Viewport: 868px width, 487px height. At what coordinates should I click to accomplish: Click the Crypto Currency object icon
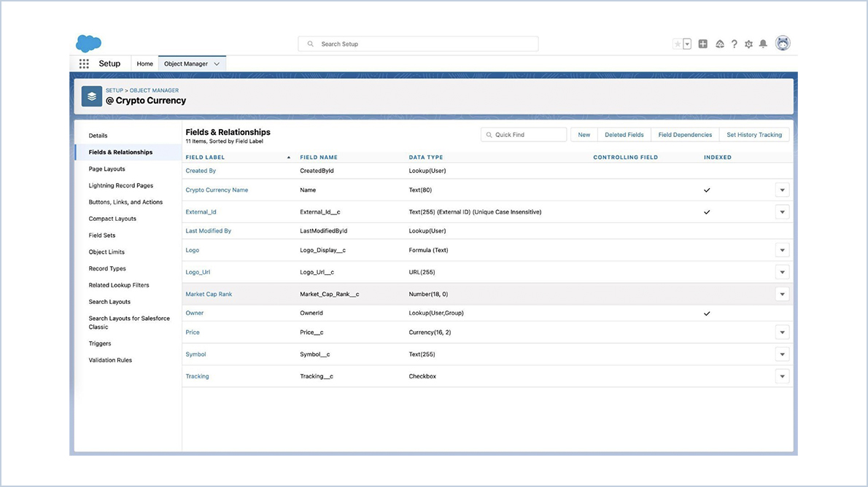pyautogui.click(x=91, y=95)
